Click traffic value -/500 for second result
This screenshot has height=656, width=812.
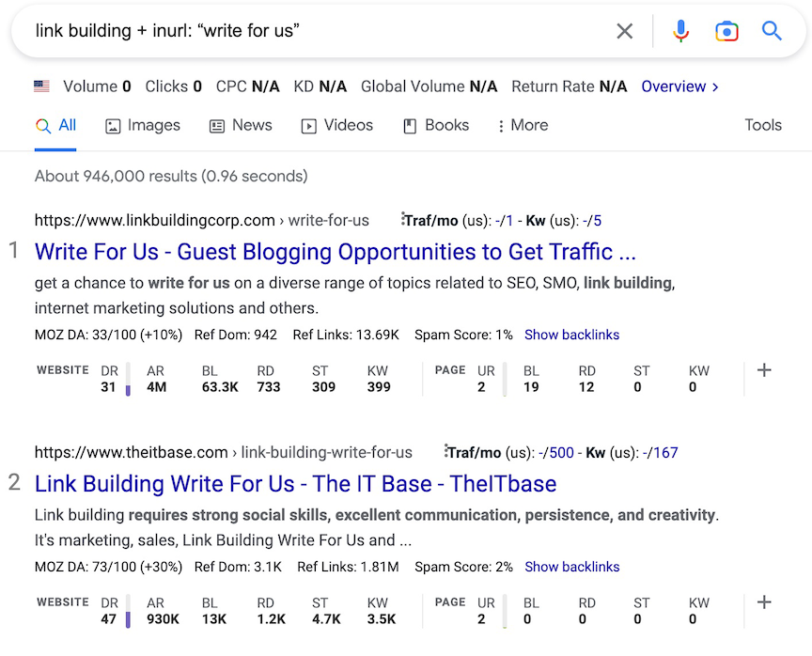pos(556,453)
